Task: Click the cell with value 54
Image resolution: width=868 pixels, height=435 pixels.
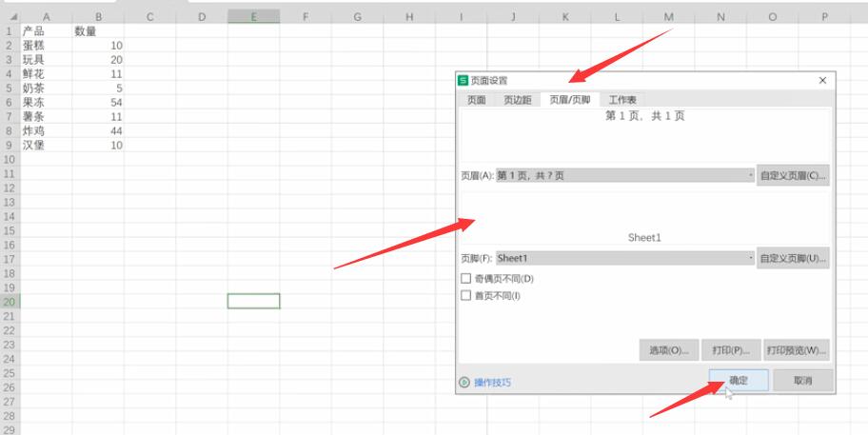Action: pos(98,103)
